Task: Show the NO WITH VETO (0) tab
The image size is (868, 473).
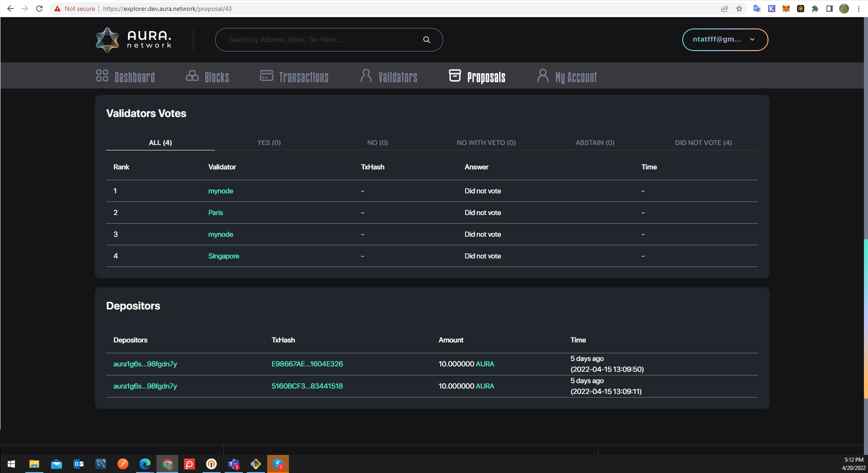Action: (486, 143)
